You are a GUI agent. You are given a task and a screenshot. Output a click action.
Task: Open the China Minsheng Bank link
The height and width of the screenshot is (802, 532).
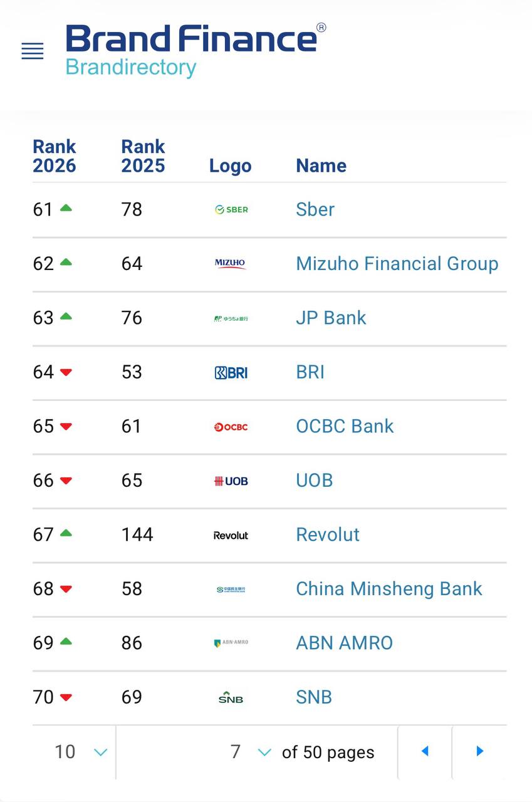389,589
